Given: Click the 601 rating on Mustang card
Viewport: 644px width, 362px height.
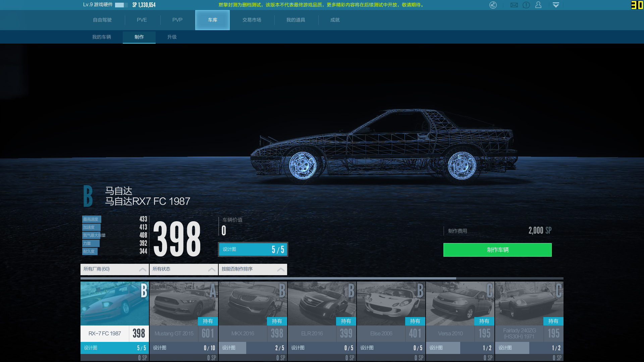Looking at the screenshot, I should [208, 334].
